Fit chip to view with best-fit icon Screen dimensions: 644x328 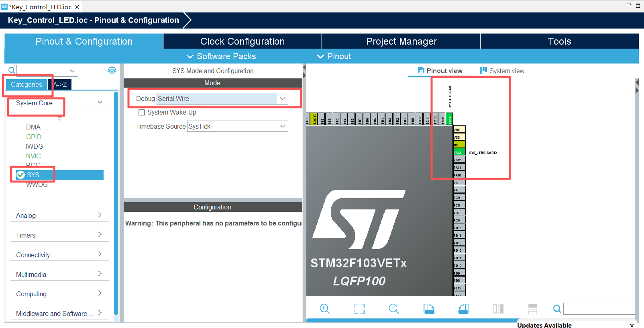point(359,309)
